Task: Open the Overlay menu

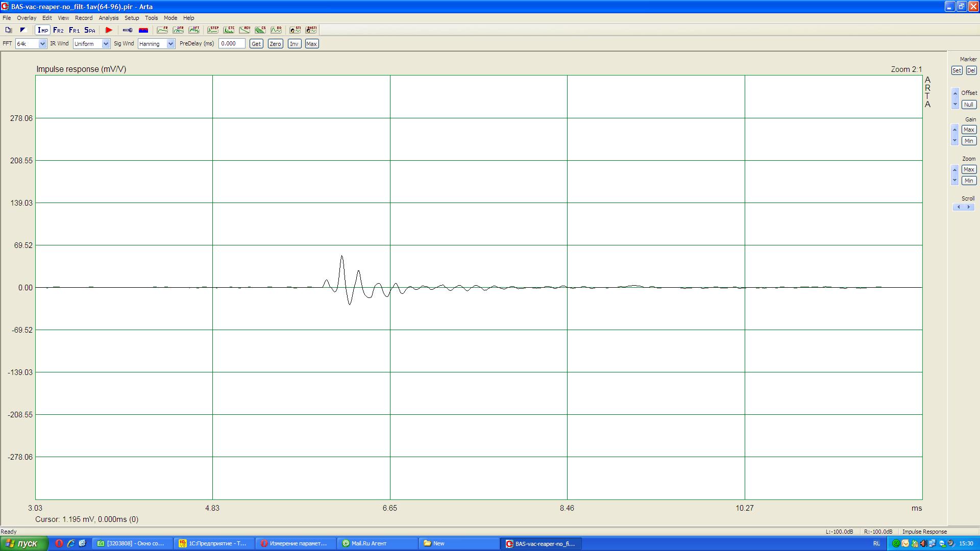Action: click(27, 18)
